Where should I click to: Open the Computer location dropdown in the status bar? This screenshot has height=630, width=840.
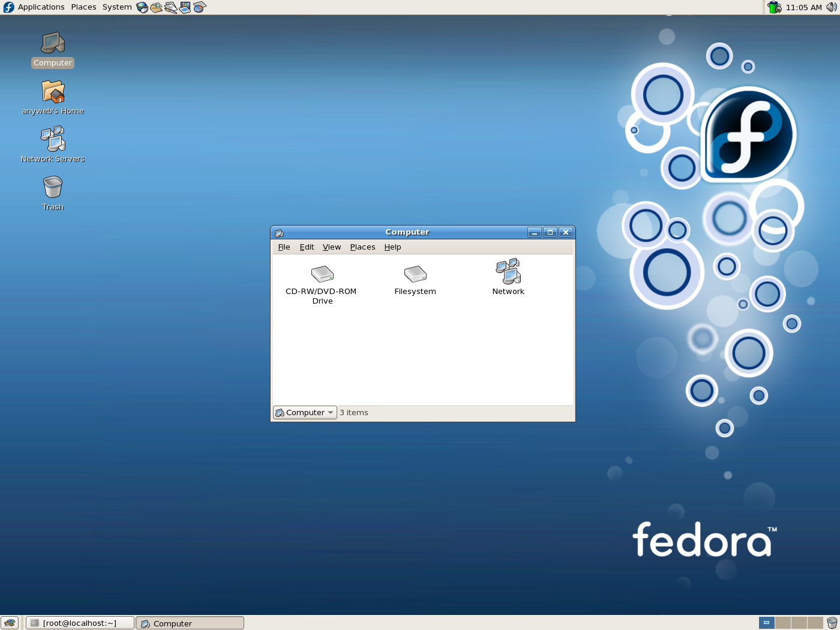coord(304,412)
